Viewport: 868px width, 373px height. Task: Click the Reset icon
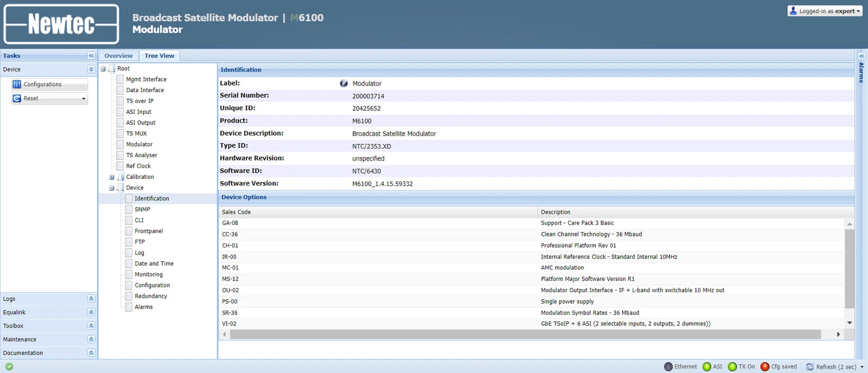pos(17,98)
